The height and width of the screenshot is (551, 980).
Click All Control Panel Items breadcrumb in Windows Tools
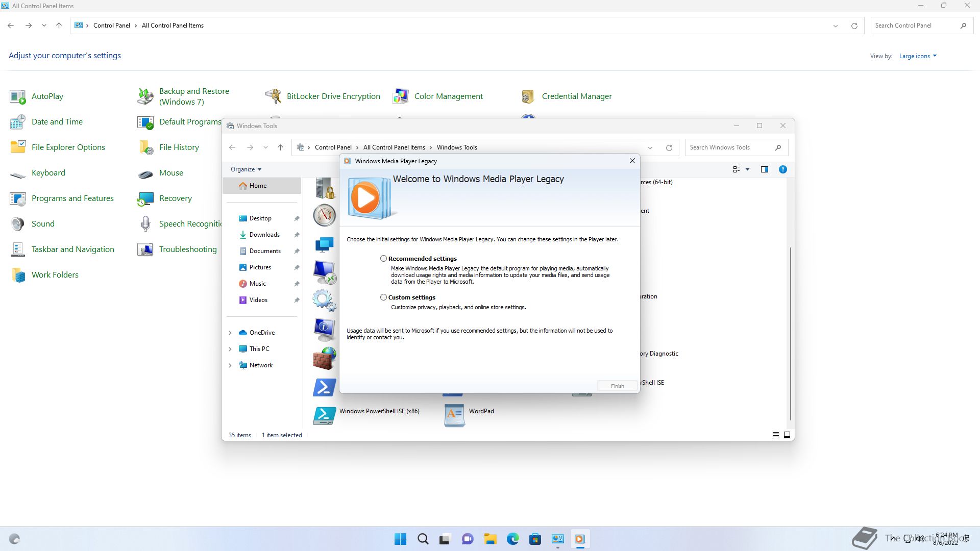coord(394,147)
